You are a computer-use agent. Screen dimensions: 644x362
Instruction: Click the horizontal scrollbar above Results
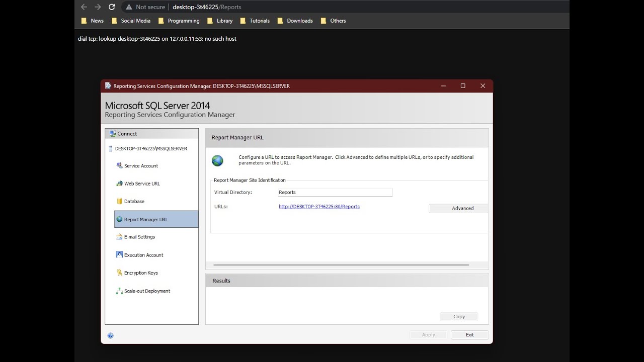(x=341, y=264)
